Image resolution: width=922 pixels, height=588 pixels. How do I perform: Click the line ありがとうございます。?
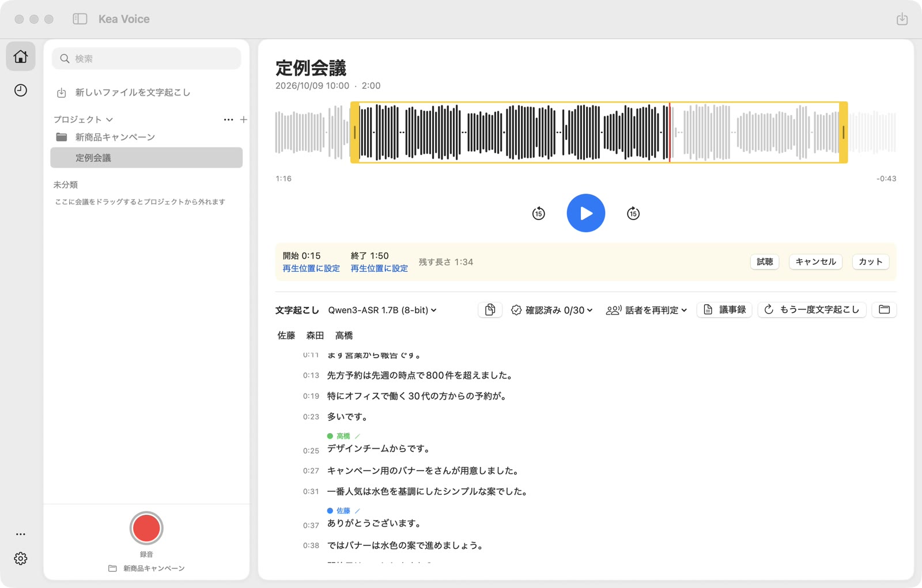375,523
